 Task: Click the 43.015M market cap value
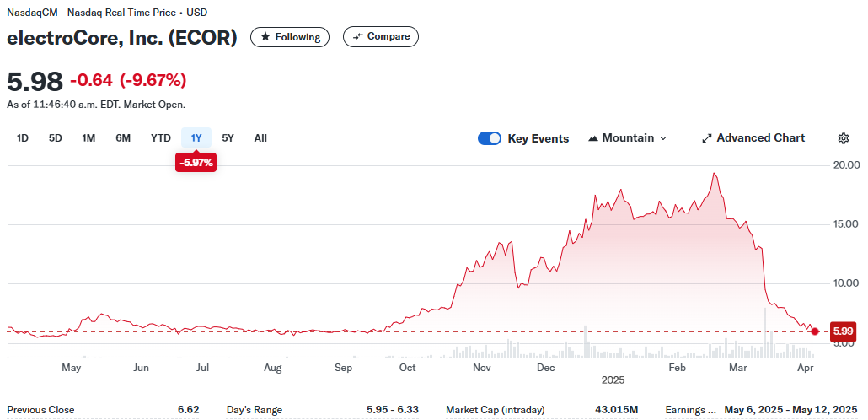click(x=615, y=410)
